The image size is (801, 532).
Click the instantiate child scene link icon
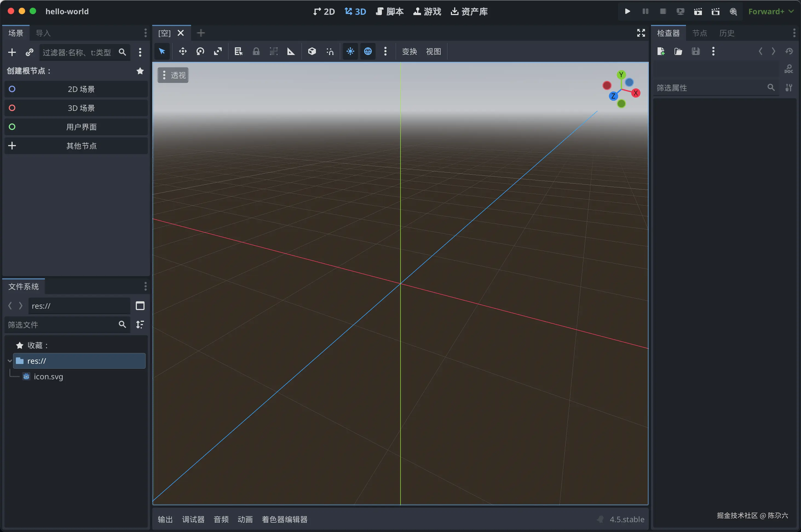[x=30, y=52]
